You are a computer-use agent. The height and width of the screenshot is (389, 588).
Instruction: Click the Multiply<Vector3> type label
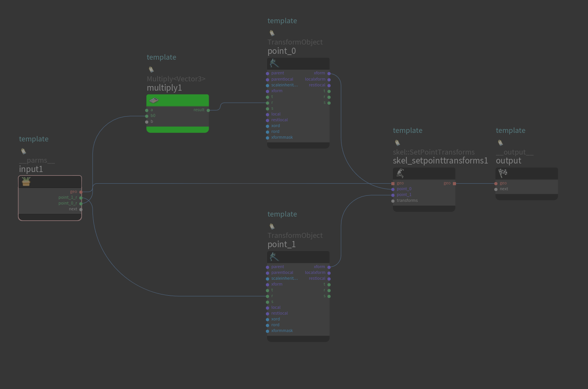[176, 79]
